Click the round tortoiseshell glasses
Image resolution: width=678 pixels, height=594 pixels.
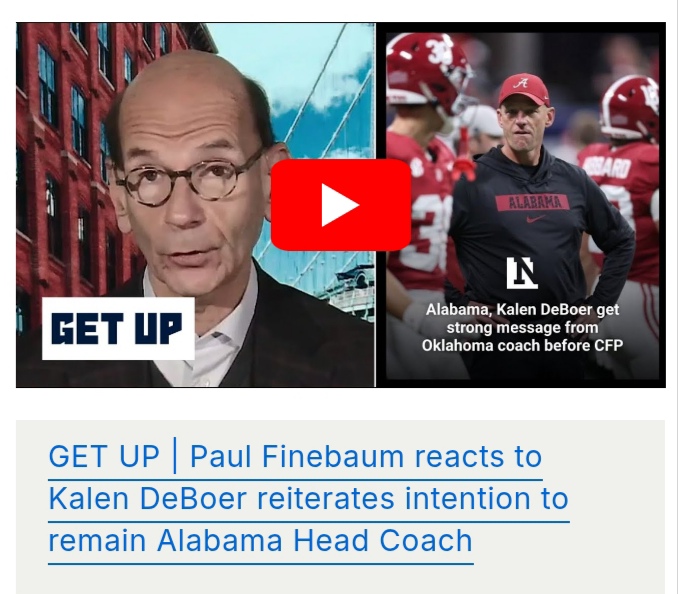point(189,179)
